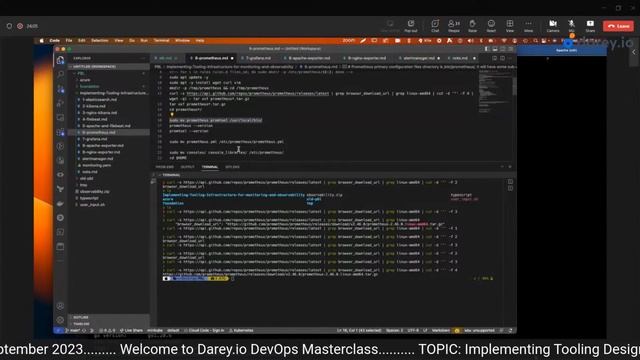The height and width of the screenshot is (360, 640).
Task: Change the Markdown language mode
Action: point(440,330)
